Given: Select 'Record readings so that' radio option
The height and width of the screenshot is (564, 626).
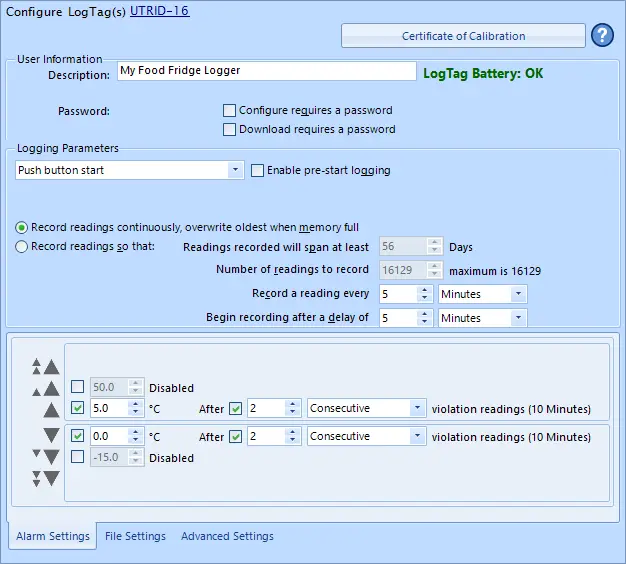Looking at the screenshot, I should click(x=22, y=247).
